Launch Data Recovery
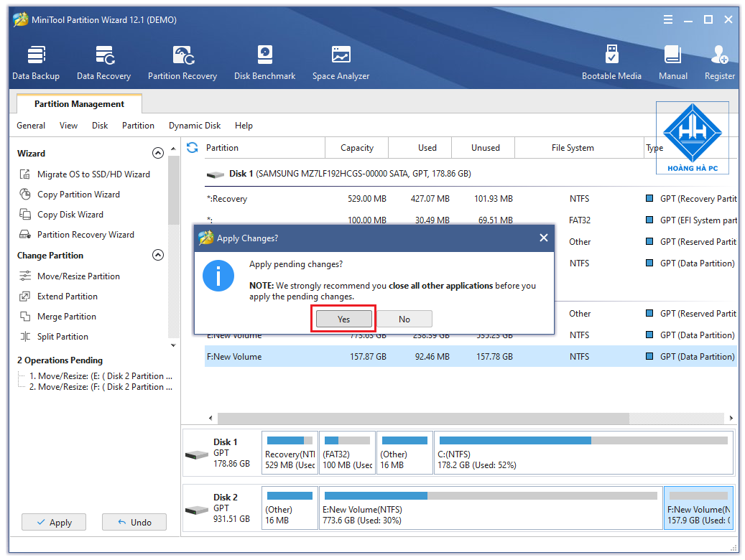 [103, 61]
